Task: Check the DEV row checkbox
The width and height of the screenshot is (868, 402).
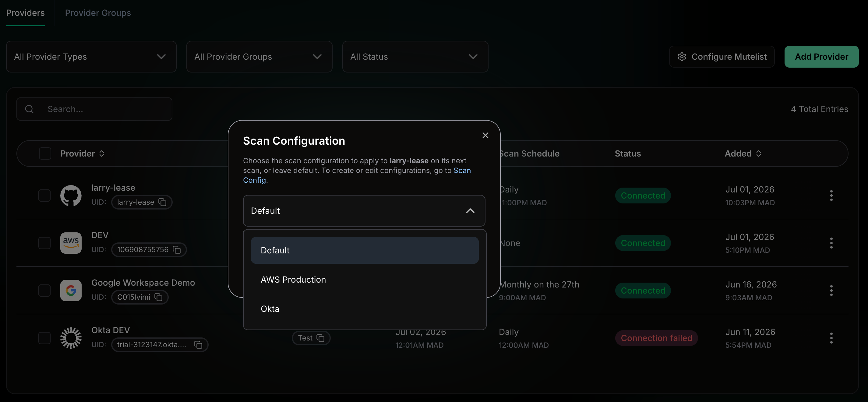Action: pyautogui.click(x=44, y=243)
